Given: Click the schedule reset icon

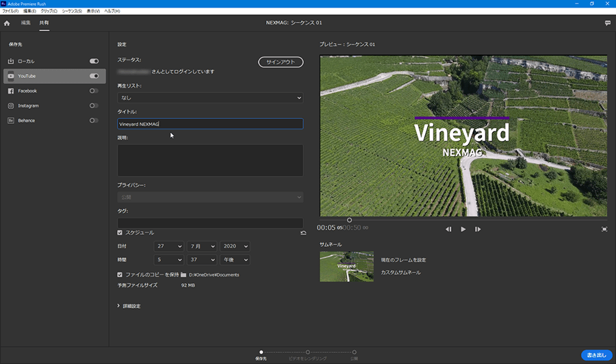Looking at the screenshot, I should click(303, 233).
